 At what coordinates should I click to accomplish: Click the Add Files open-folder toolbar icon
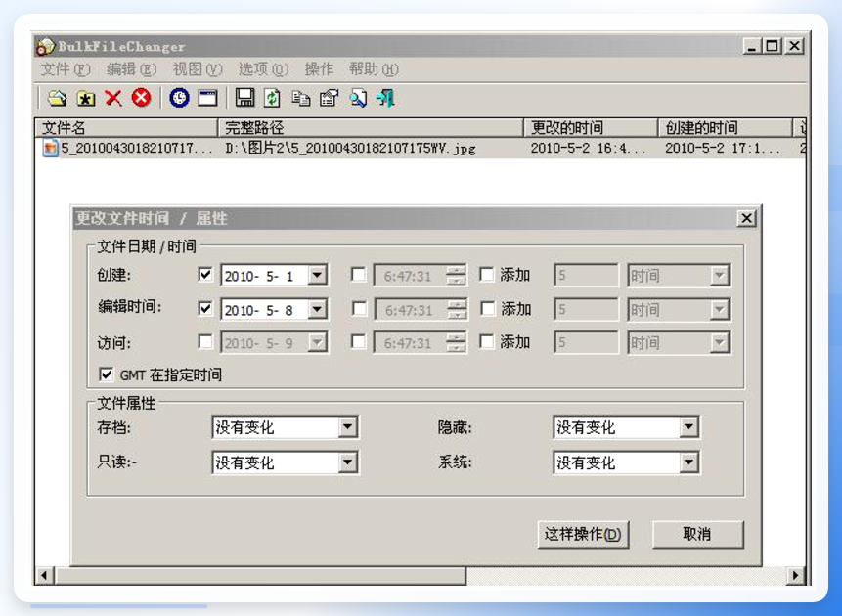pos(57,99)
